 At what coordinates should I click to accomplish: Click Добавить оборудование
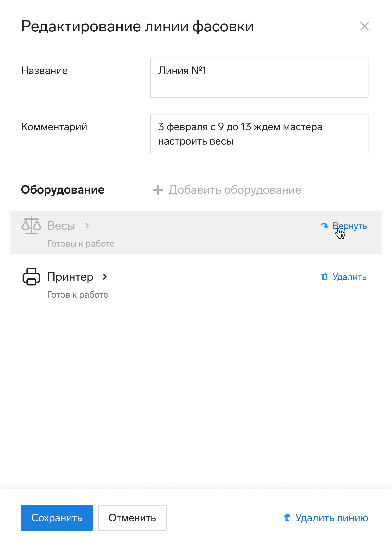click(235, 190)
